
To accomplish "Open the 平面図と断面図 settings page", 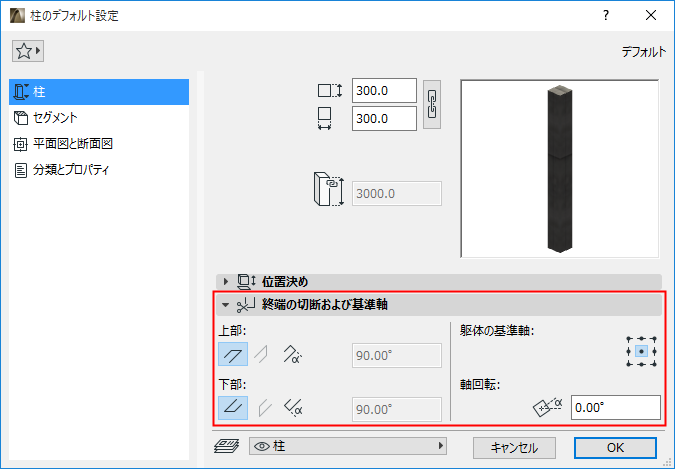I will pyautogui.click(x=99, y=143).
